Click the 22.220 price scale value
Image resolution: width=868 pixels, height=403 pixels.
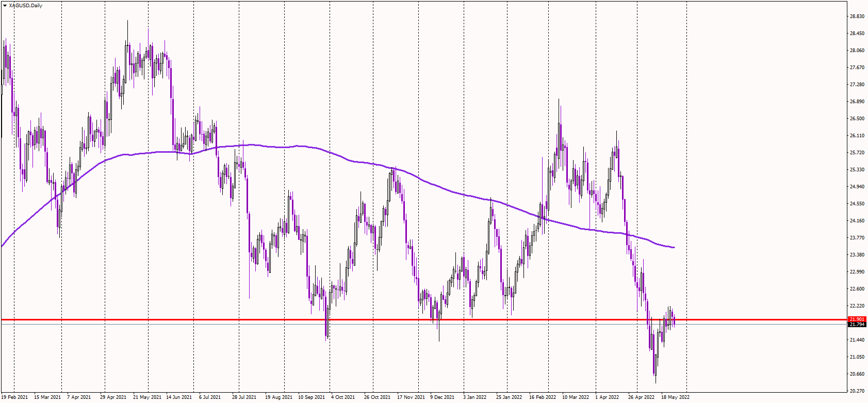point(857,306)
